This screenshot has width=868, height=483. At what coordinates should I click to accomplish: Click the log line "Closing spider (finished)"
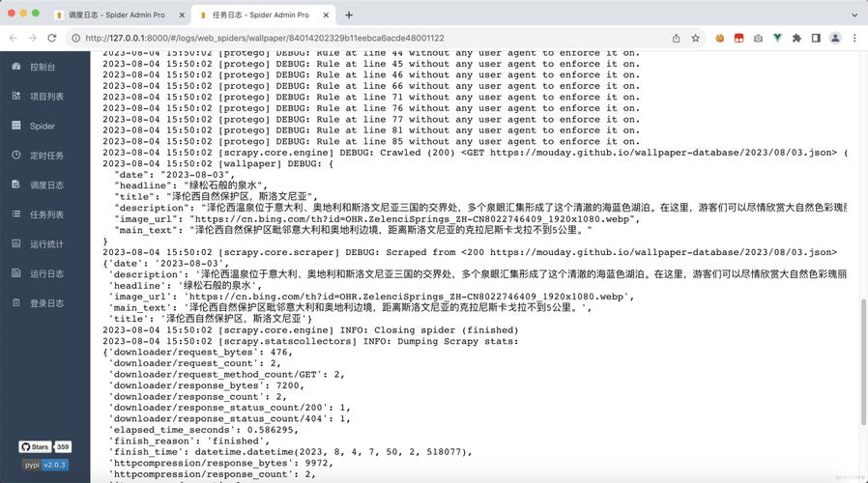click(310, 329)
